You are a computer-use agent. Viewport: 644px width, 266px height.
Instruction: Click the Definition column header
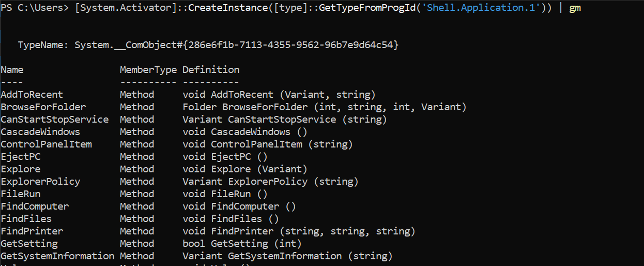pos(211,70)
